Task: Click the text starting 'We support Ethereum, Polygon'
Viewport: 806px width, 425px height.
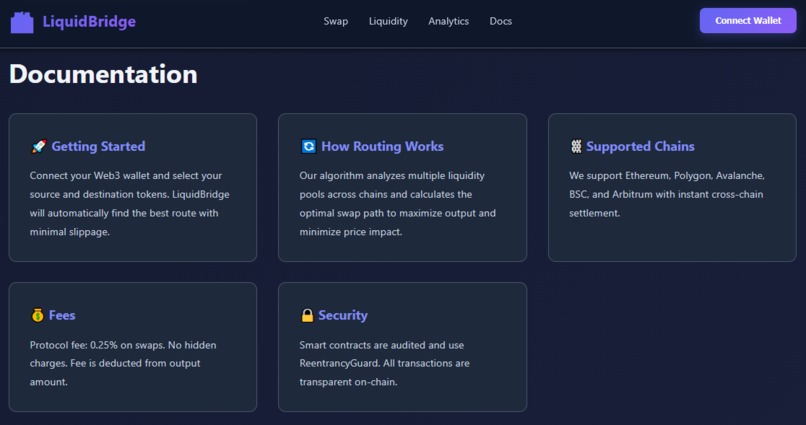Action: (x=667, y=194)
